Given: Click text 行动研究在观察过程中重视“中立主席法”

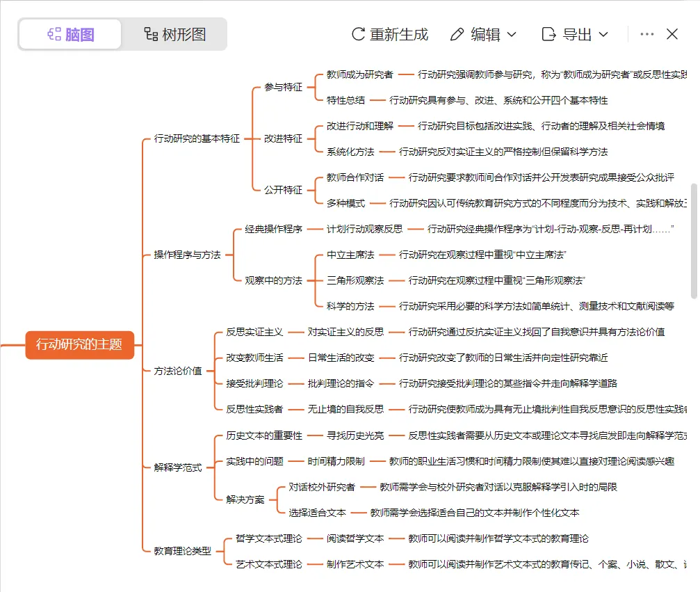Looking at the screenshot, I should pos(482,255).
